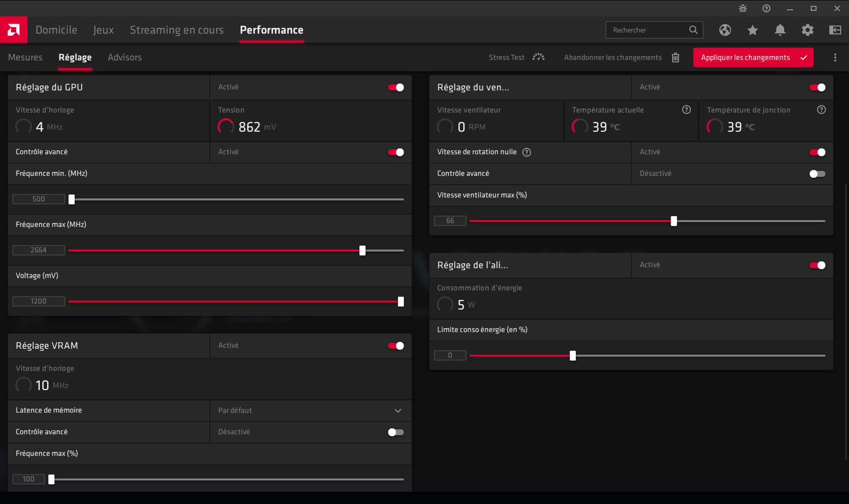Click the Stress Test gauge icon
The width and height of the screenshot is (849, 504).
pos(538,57)
